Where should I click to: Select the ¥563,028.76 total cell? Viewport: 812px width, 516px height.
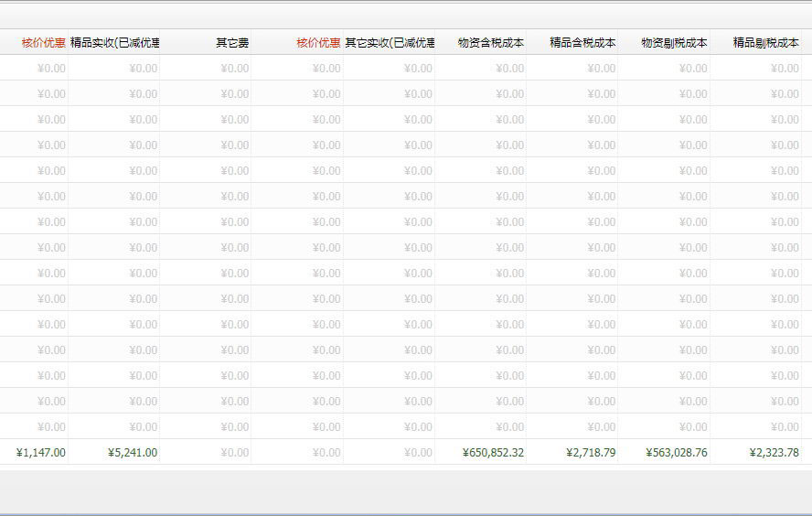coord(676,452)
